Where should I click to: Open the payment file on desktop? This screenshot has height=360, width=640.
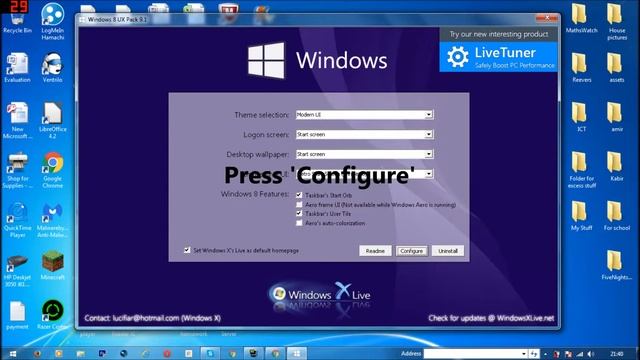coord(17,315)
